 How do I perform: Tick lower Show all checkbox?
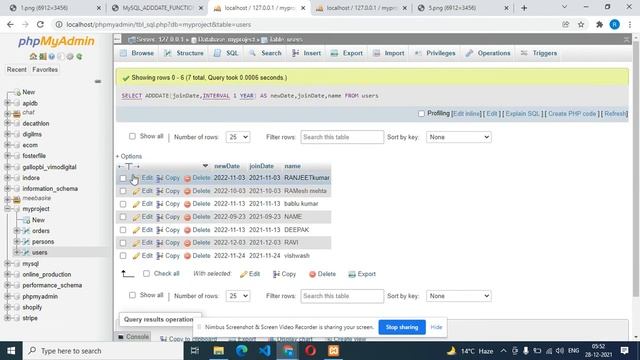coord(132,295)
